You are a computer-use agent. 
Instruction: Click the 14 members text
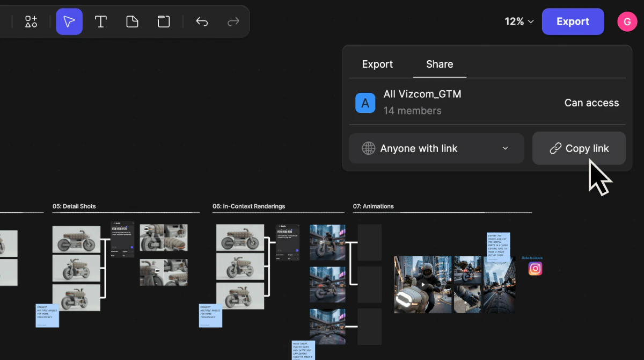[412, 111]
